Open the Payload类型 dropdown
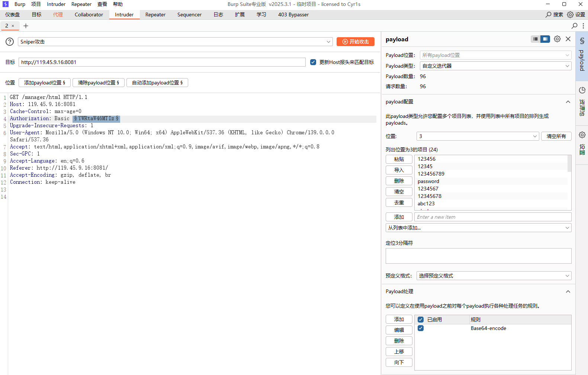 pyautogui.click(x=495, y=66)
